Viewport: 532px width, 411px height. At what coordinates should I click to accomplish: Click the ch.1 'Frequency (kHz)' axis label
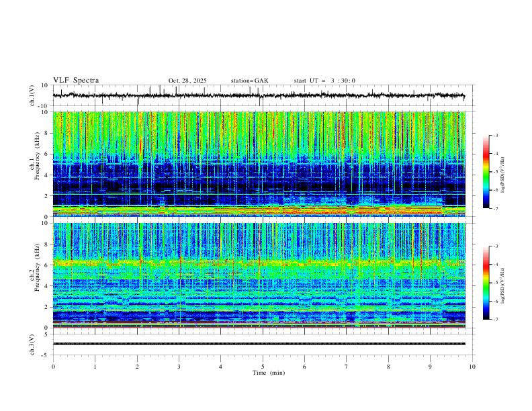click(37, 156)
